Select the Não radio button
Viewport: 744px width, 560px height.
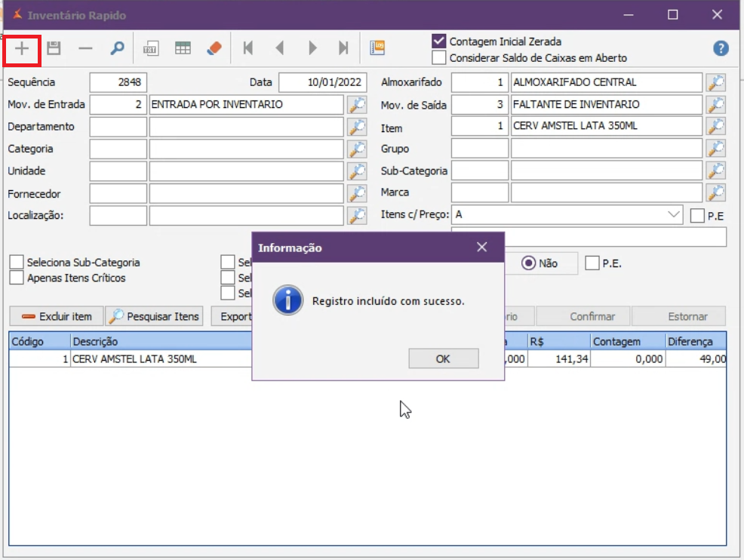529,263
